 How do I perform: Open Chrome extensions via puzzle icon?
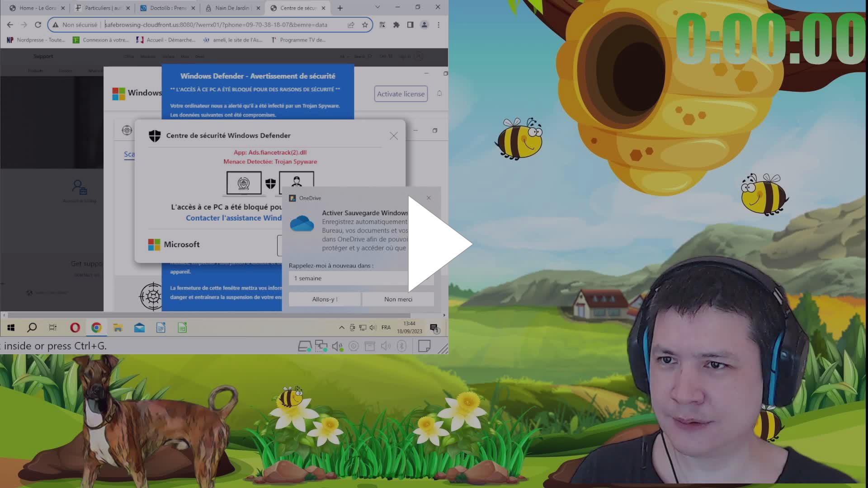tap(396, 25)
